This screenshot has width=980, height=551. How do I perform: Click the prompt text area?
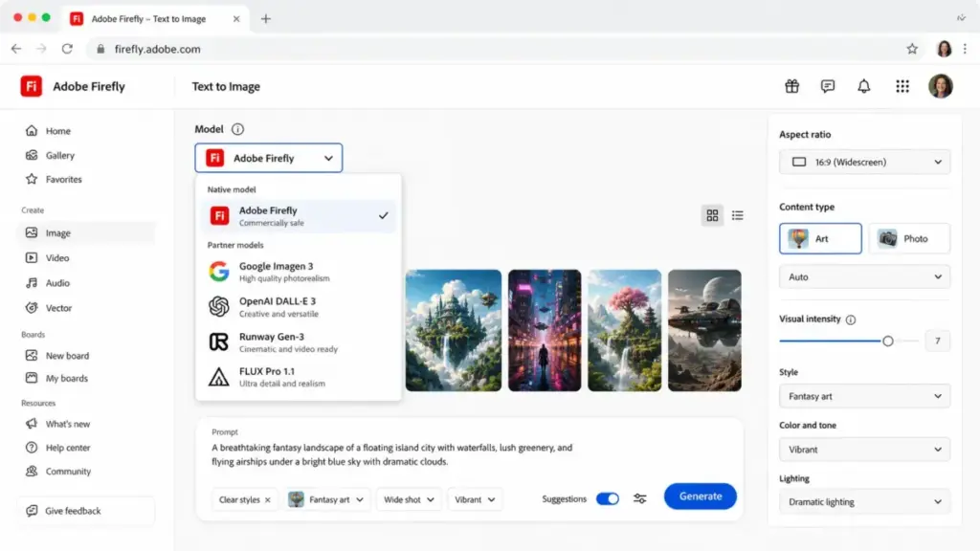click(392, 454)
